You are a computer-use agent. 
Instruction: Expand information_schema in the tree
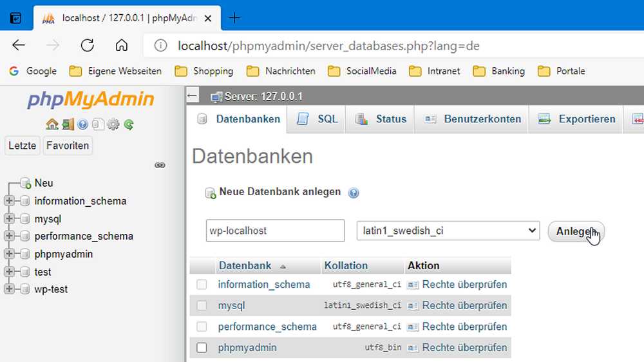click(9, 201)
